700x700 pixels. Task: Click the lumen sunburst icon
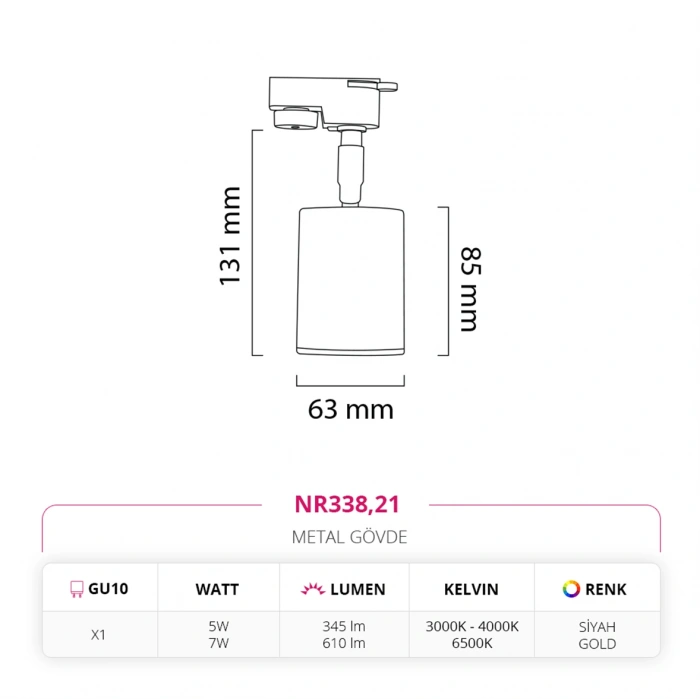pyautogui.click(x=312, y=589)
